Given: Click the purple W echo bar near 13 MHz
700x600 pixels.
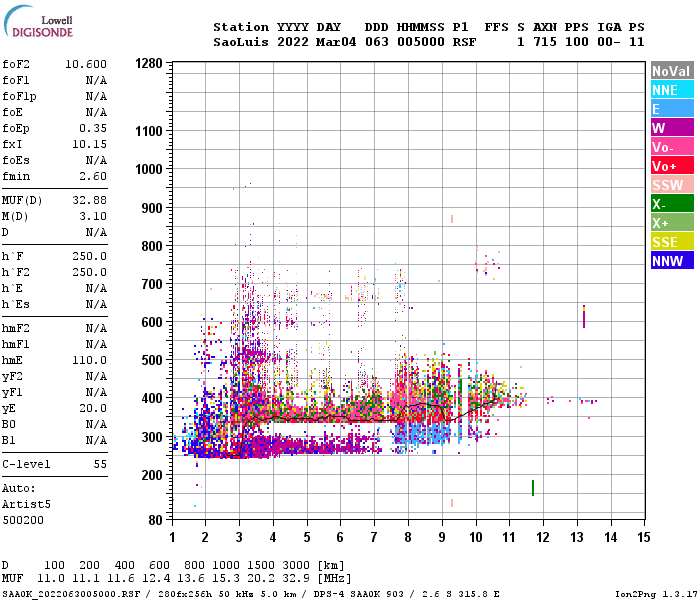Looking at the screenshot, I should pyautogui.click(x=584, y=317).
